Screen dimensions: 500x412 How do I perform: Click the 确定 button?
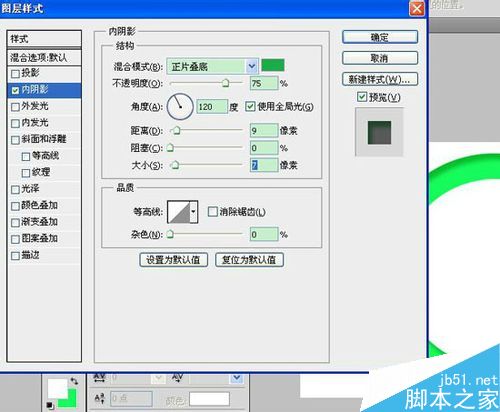coord(380,37)
